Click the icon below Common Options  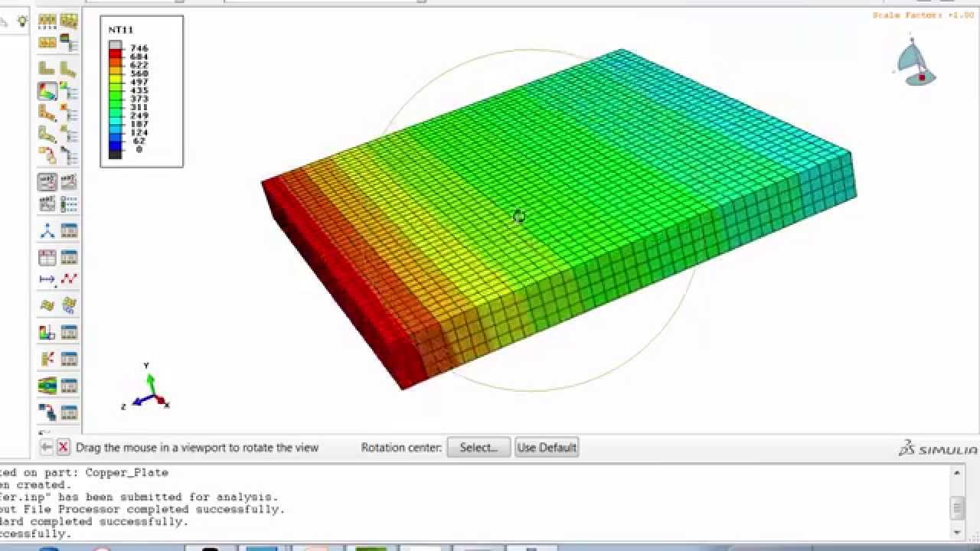[x=47, y=42]
